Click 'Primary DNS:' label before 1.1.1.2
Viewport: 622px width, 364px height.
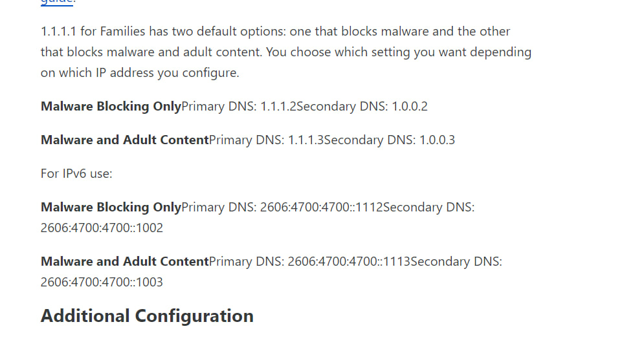[x=219, y=107]
